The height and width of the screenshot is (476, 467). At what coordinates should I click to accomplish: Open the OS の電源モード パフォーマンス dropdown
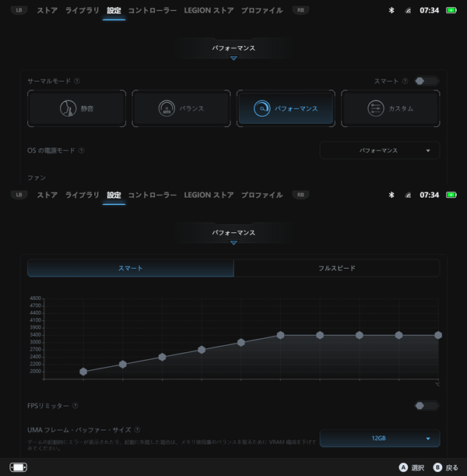[x=380, y=150]
